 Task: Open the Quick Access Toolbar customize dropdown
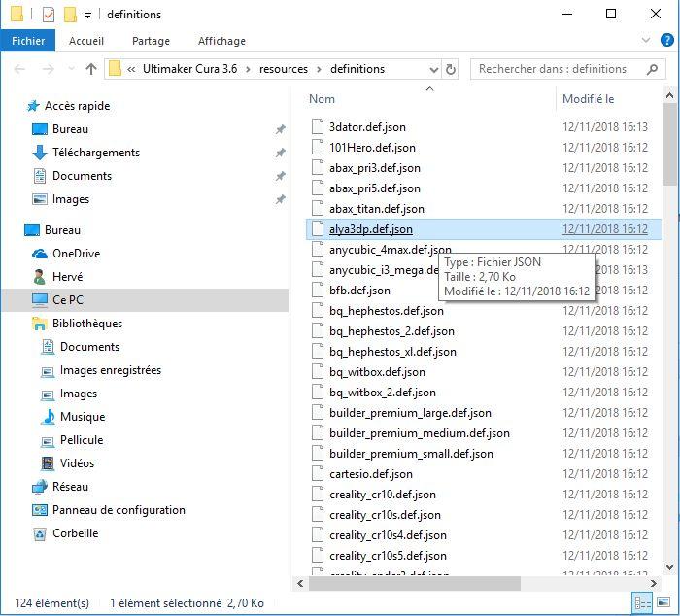pyautogui.click(x=87, y=16)
